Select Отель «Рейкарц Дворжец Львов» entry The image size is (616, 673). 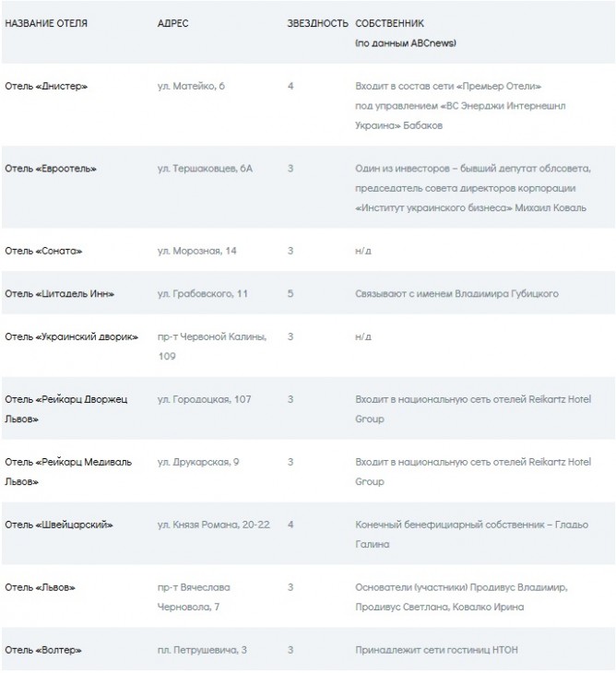(68, 408)
